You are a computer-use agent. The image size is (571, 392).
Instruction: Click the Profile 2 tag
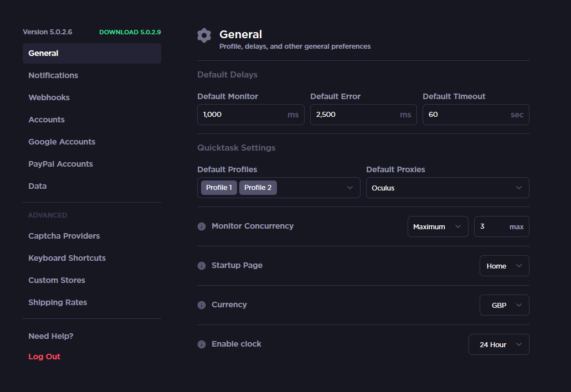(x=258, y=188)
